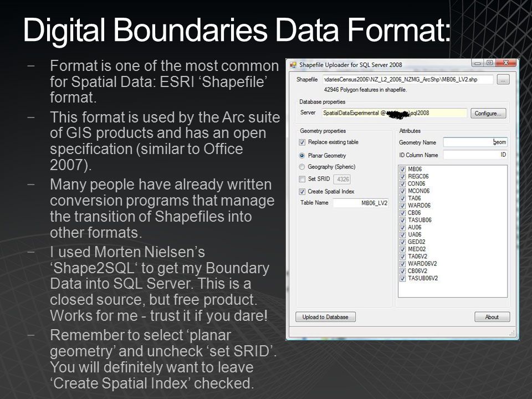Uncheck the TASUB06 attribute checkbox
Viewport: 532px width, 399px height.
pyautogui.click(x=402, y=220)
